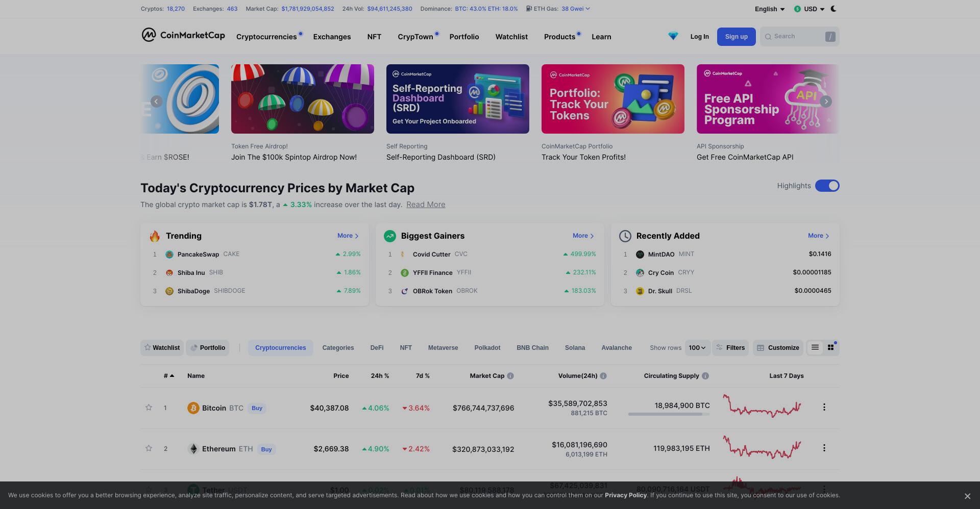
Task: Toggle dark mode moon icon
Action: point(834,9)
